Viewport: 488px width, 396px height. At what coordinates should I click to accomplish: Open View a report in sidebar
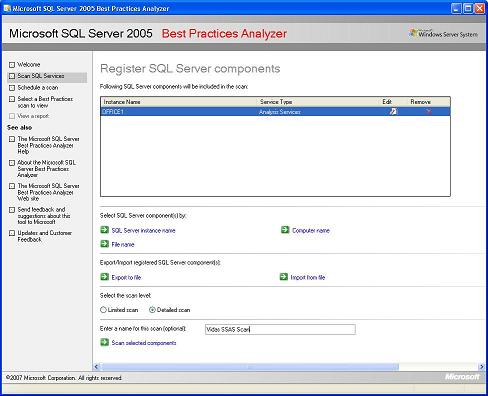point(33,116)
